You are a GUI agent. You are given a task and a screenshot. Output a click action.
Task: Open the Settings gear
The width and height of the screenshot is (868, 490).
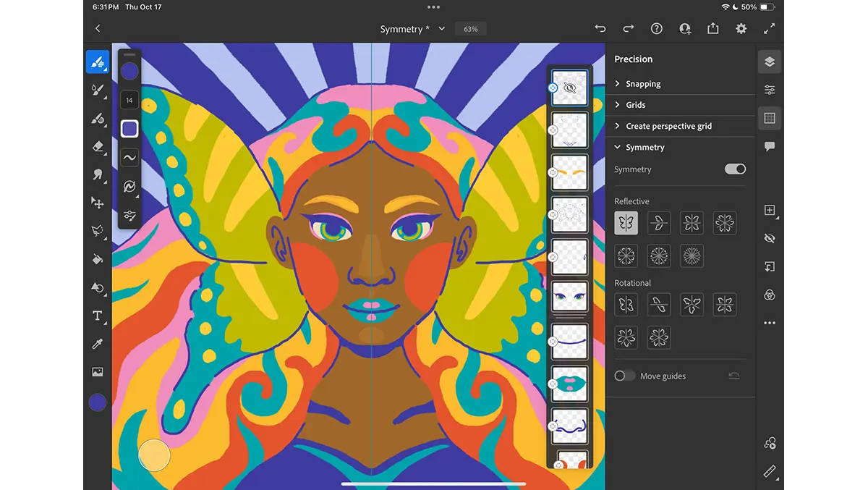[741, 29]
